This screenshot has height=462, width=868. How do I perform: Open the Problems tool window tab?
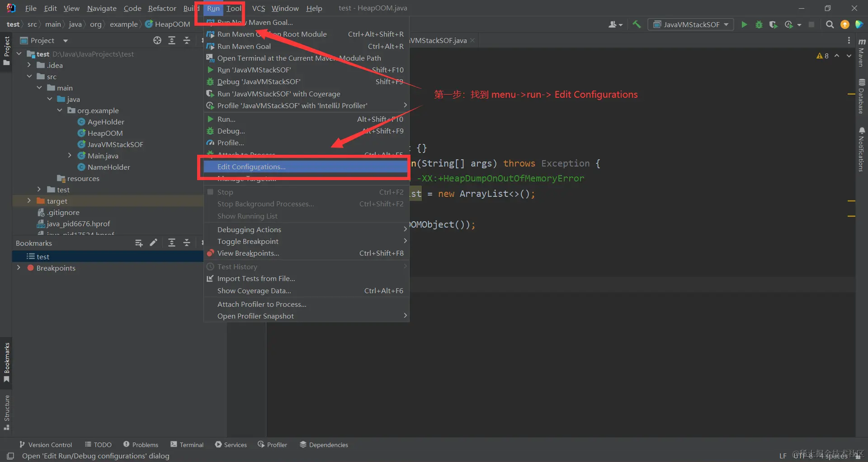pyautogui.click(x=141, y=445)
